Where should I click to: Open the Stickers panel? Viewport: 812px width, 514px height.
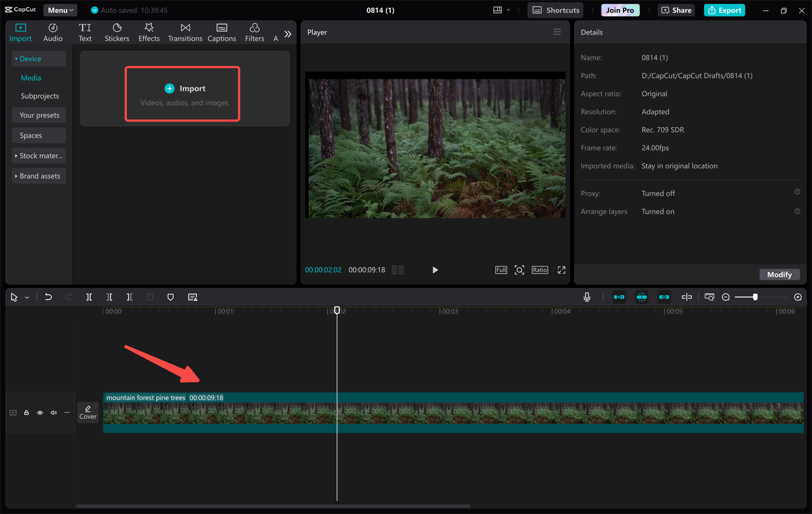pyautogui.click(x=117, y=31)
